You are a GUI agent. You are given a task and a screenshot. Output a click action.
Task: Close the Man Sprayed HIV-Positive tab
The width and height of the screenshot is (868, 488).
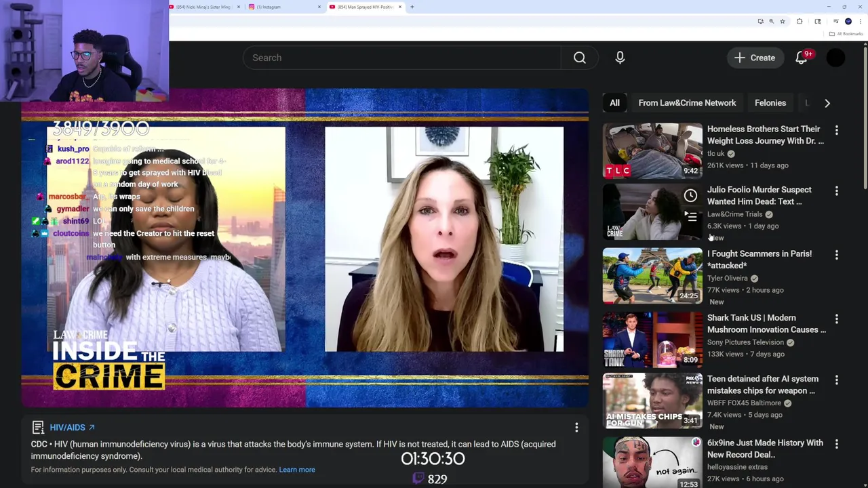pyautogui.click(x=400, y=7)
